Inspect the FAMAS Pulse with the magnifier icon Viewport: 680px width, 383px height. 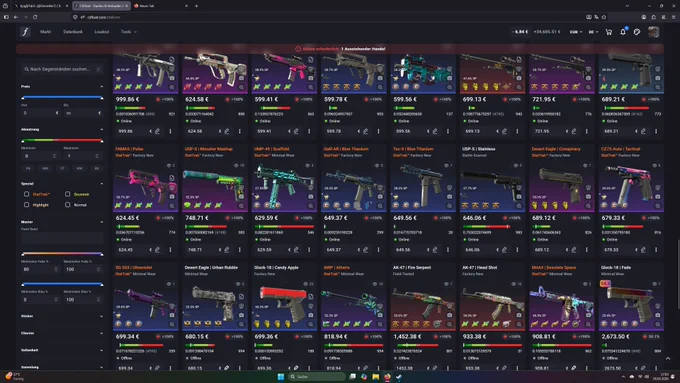pyautogui.click(x=172, y=206)
